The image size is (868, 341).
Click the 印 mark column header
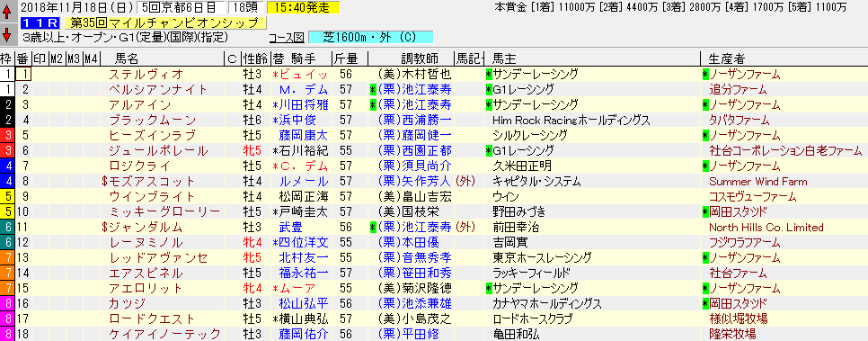[40, 58]
